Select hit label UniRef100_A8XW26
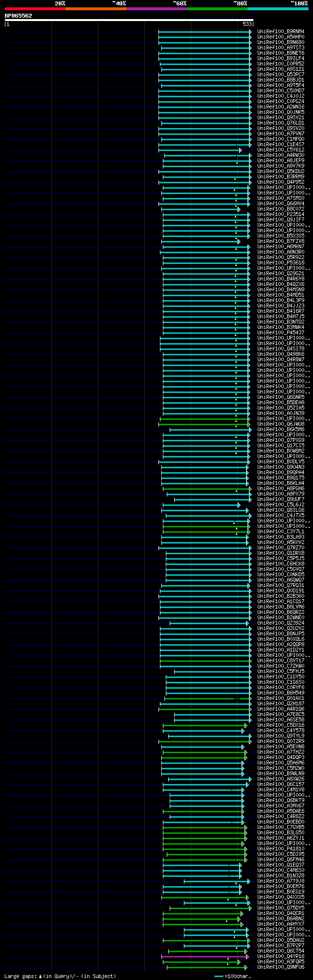The width and height of the screenshot is (313, 980). coord(281,779)
